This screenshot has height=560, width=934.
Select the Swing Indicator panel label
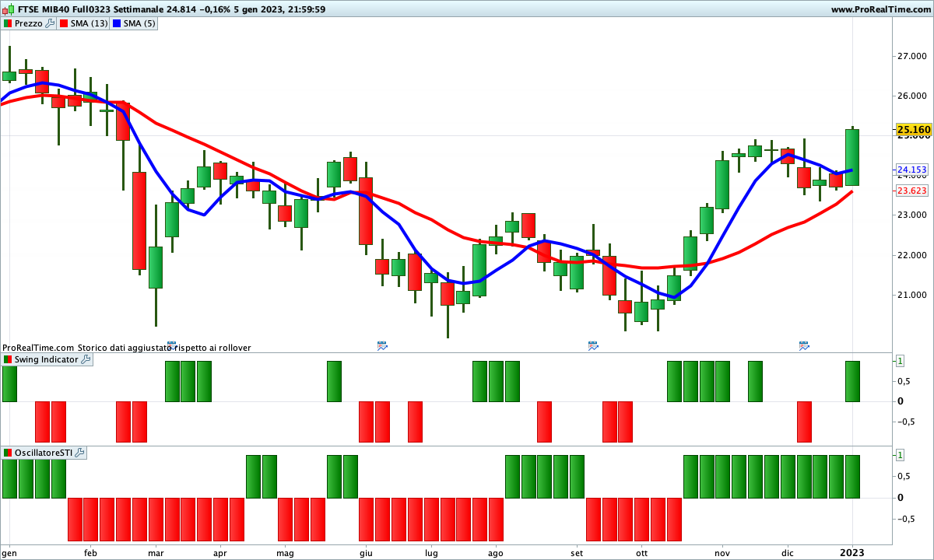coord(47,359)
